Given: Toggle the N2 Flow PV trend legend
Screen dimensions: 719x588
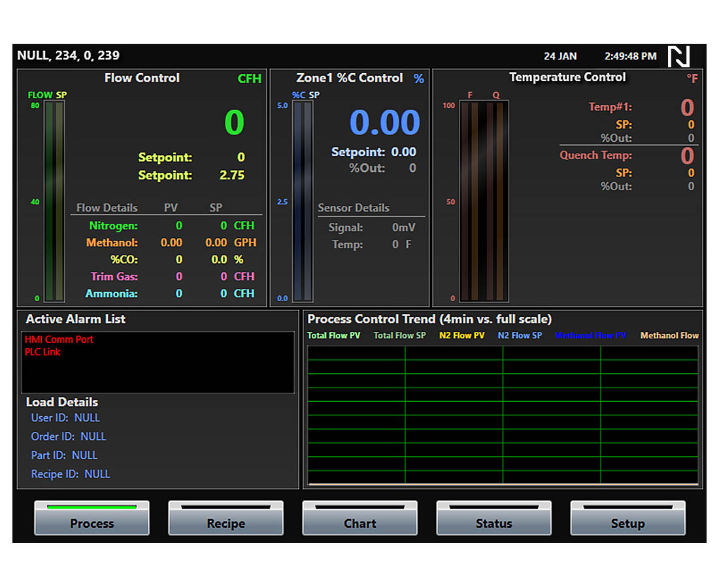Looking at the screenshot, I should pyautogui.click(x=461, y=336).
